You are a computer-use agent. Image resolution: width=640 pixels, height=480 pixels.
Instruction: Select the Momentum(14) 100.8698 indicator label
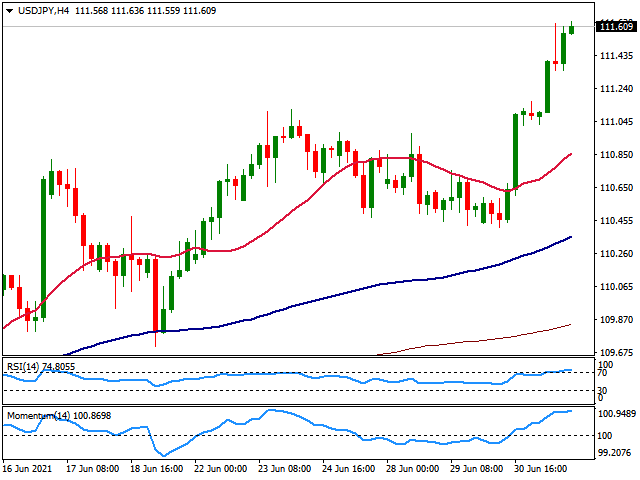pos(59,416)
